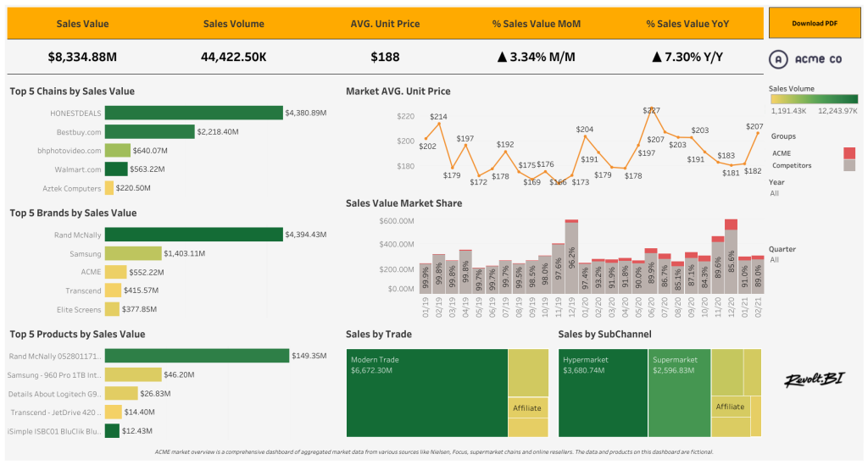Click the 1,191.43K legend minimum value
Image resolution: width=868 pixels, height=465 pixels.
pos(788,111)
